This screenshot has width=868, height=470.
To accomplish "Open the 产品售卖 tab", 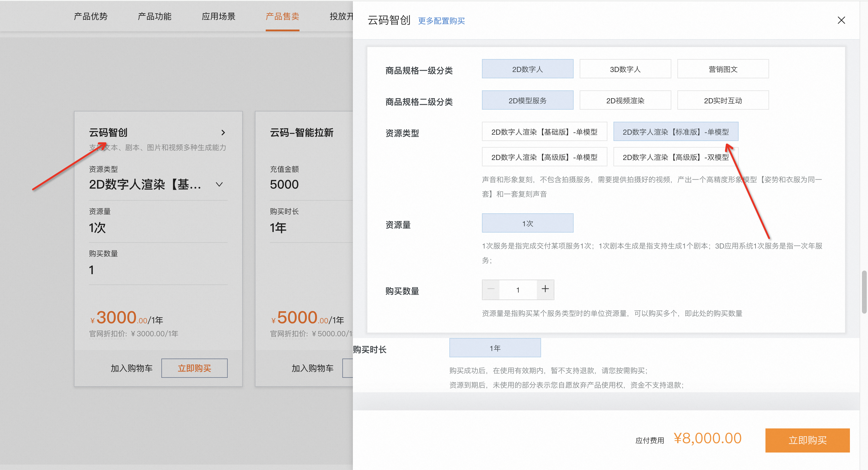I will pos(282,16).
